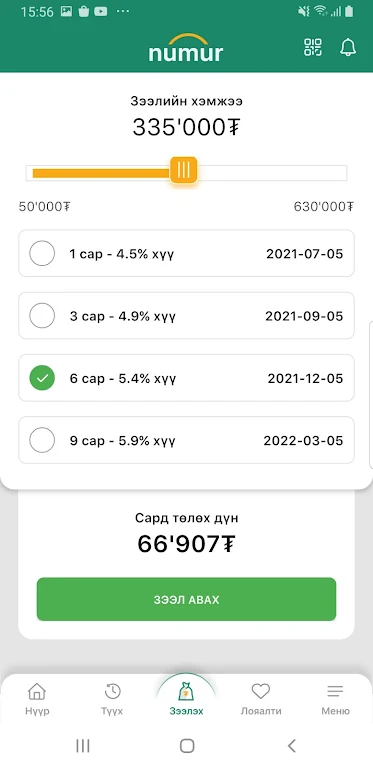This screenshot has width=373, height=768.
Task: Click the loan amount slider handle
Action: 184,170
